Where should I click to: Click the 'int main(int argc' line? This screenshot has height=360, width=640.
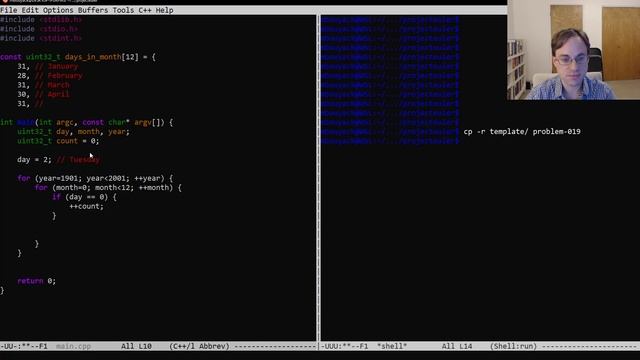[87, 122]
